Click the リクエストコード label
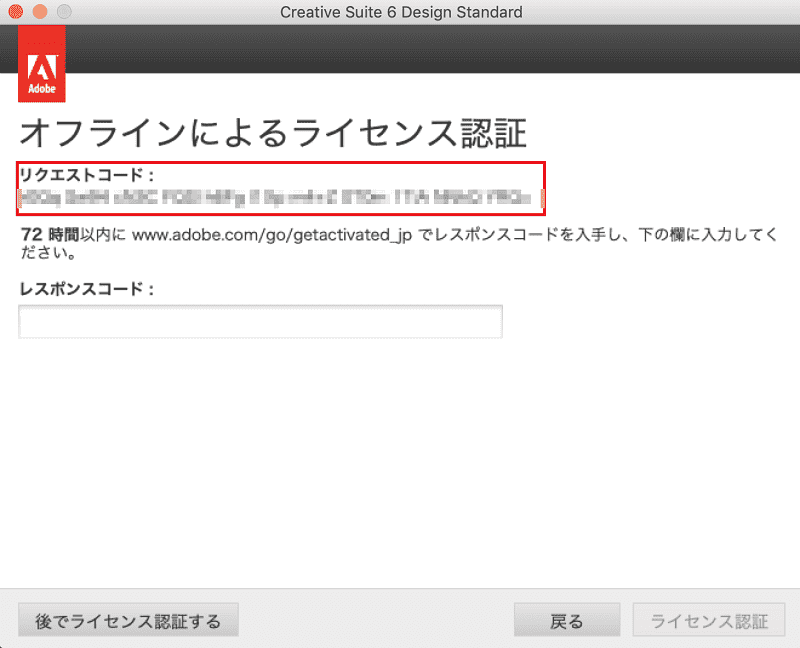The image size is (800, 648). pyautogui.click(x=87, y=175)
